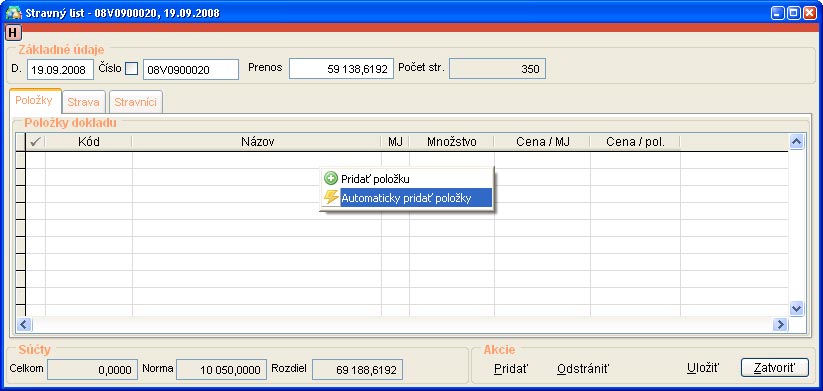Toggle the Číslo checkbox
823x391 pixels.
[131, 69]
